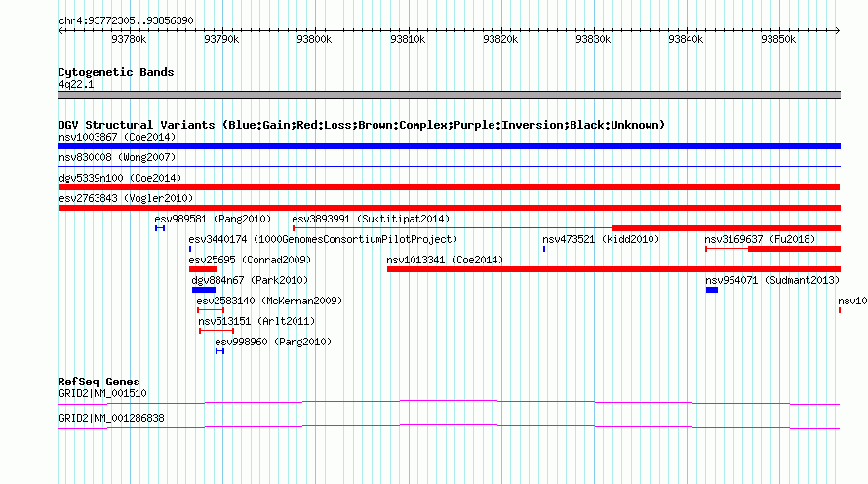Click the esv998960 (Pang2010) blue marker
The height and width of the screenshot is (484, 868).
(x=219, y=351)
